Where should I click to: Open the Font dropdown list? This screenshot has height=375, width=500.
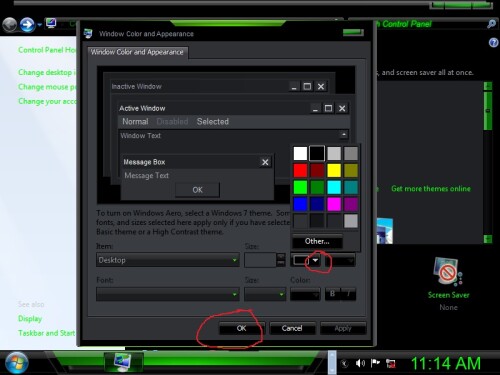pyautogui.click(x=168, y=294)
